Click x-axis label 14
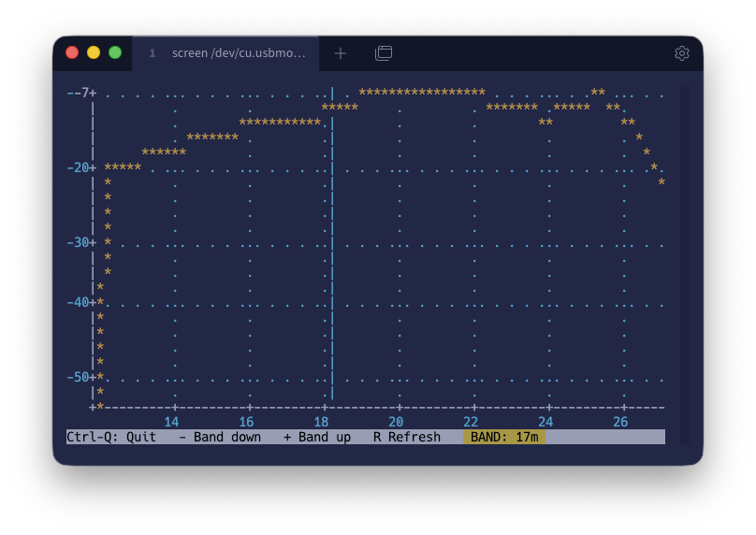756x535 pixels. coord(171,422)
